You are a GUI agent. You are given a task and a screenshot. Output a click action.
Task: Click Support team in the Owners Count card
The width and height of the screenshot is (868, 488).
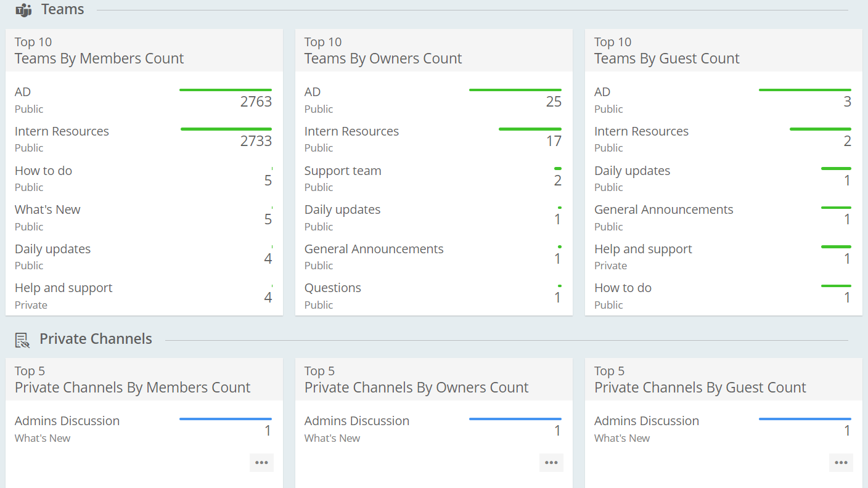(343, 171)
